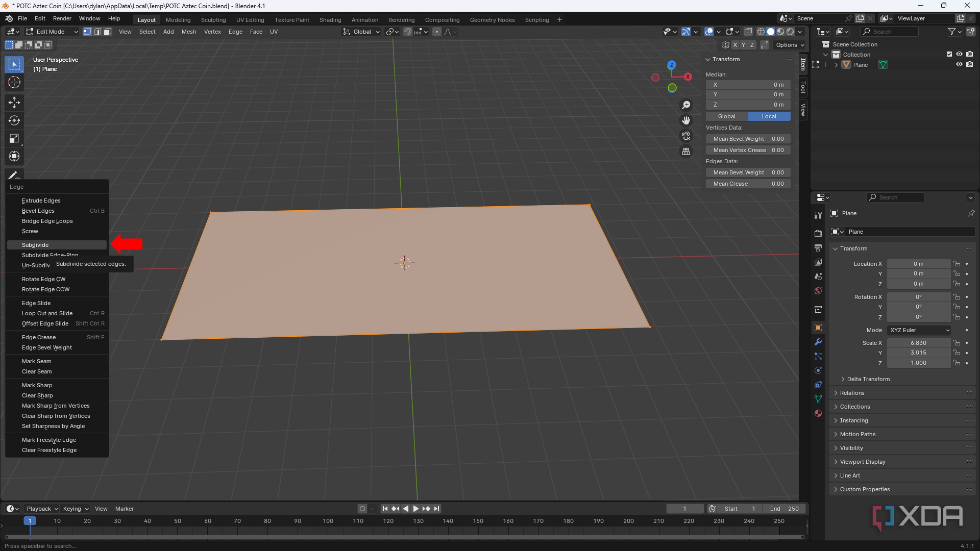
Task: Open the Options panel in the header
Action: (x=789, y=45)
